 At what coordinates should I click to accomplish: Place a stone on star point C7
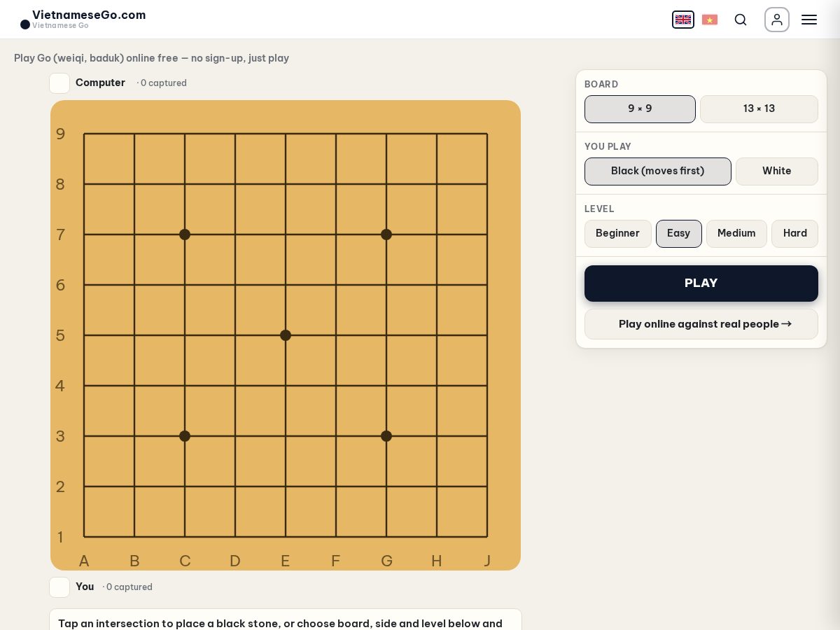(185, 234)
